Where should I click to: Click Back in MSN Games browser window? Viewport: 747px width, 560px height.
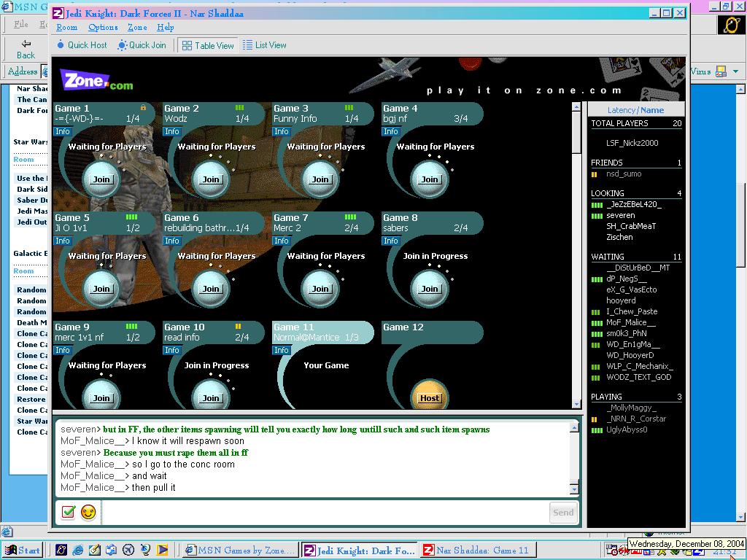[26, 50]
